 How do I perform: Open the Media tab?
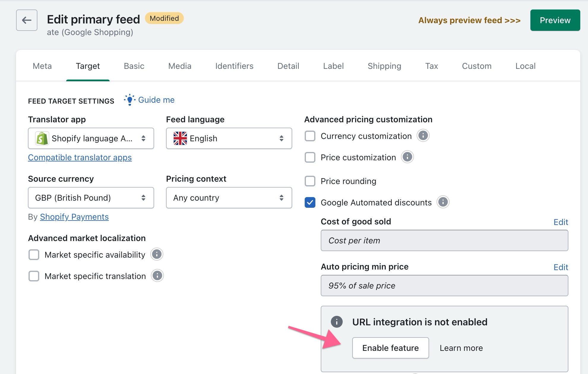coord(180,66)
